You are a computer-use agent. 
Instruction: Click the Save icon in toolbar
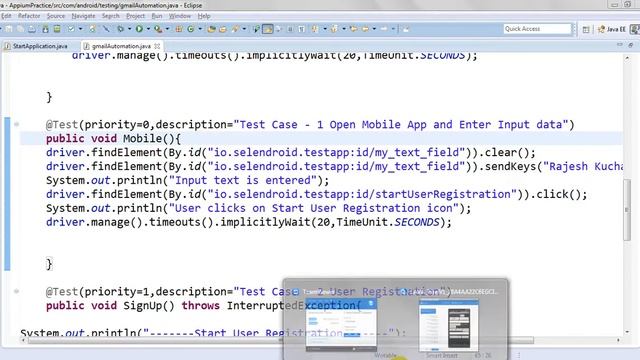click(8, 29)
